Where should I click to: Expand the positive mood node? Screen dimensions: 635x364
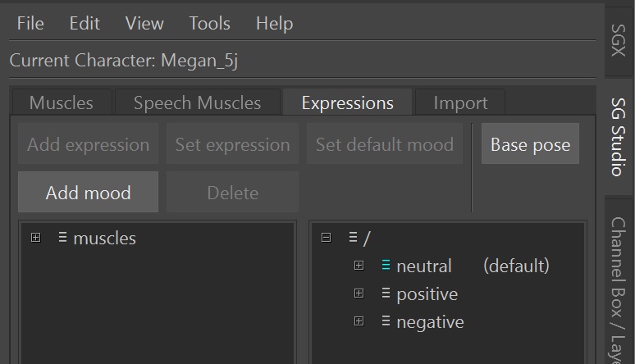[359, 293]
